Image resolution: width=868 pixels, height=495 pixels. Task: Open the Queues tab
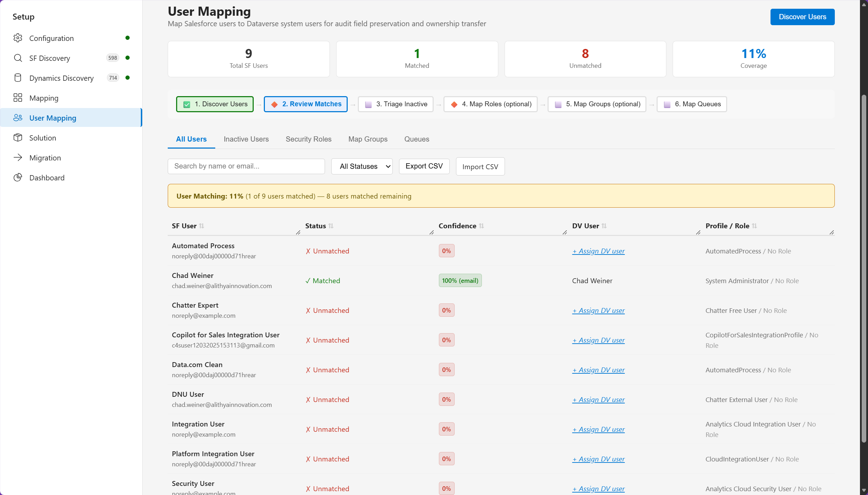[417, 139]
